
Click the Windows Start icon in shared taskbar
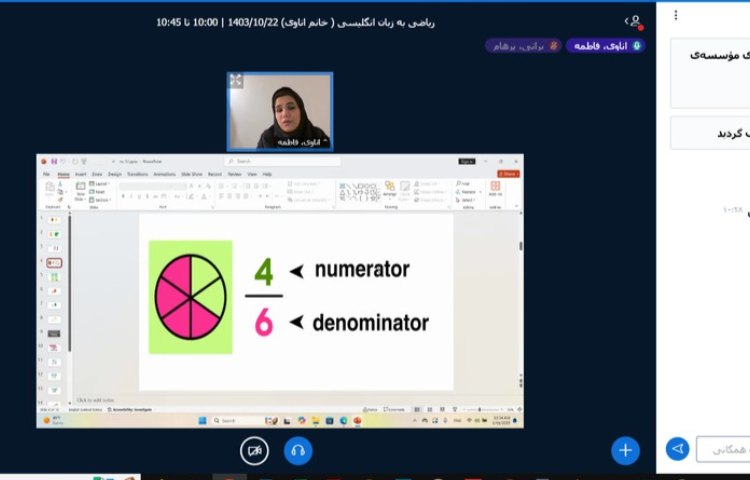tap(201, 421)
